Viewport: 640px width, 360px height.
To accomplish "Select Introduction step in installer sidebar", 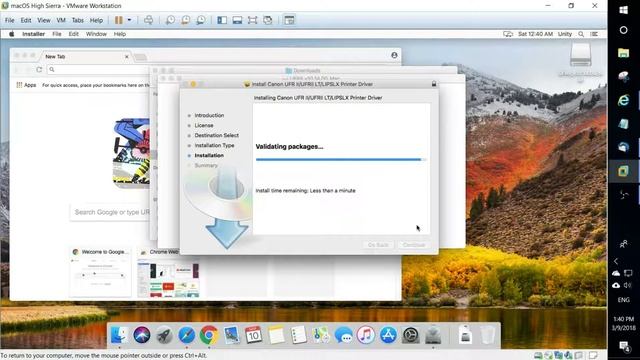I will [x=209, y=116].
